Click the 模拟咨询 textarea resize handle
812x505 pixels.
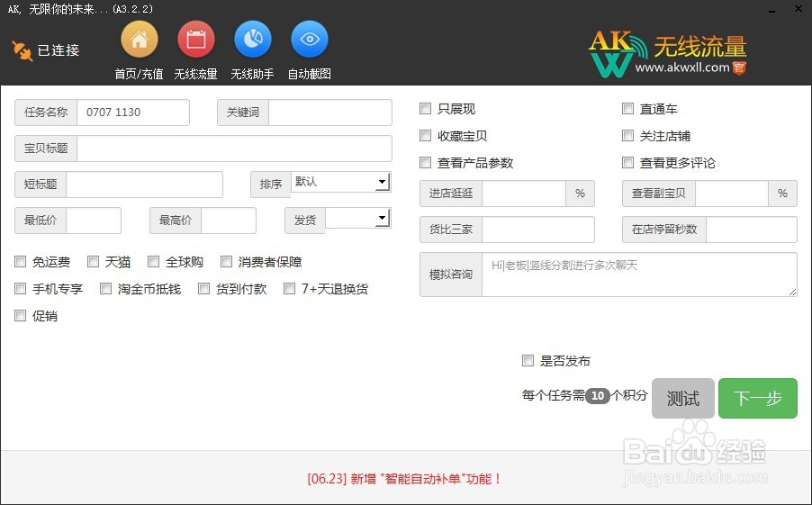(792, 293)
